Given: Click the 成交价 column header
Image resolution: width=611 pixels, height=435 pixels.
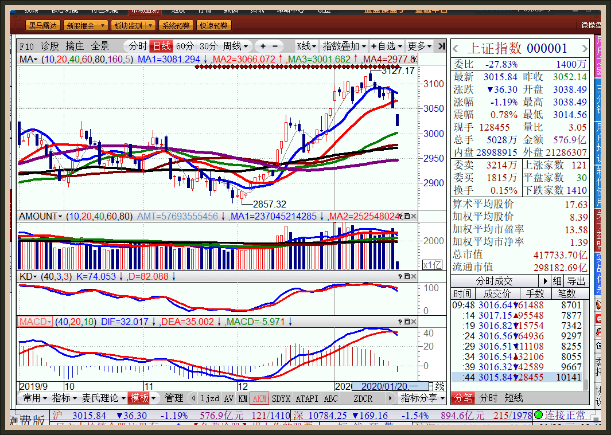Looking at the screenshot, I should [496, 293].
